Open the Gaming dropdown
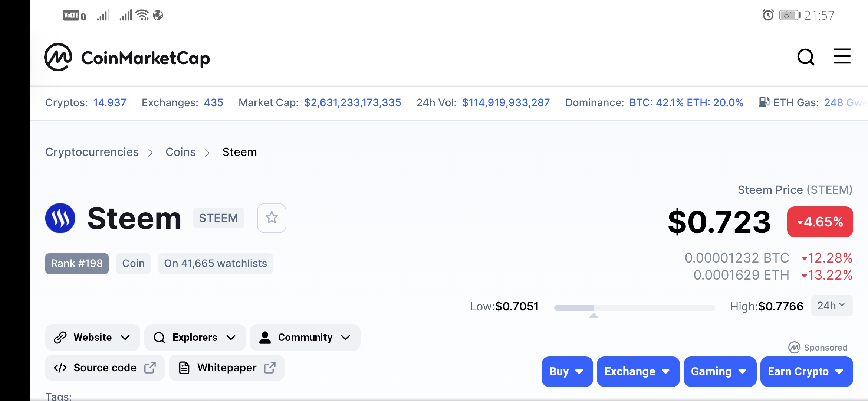 [x=720, y=372]
